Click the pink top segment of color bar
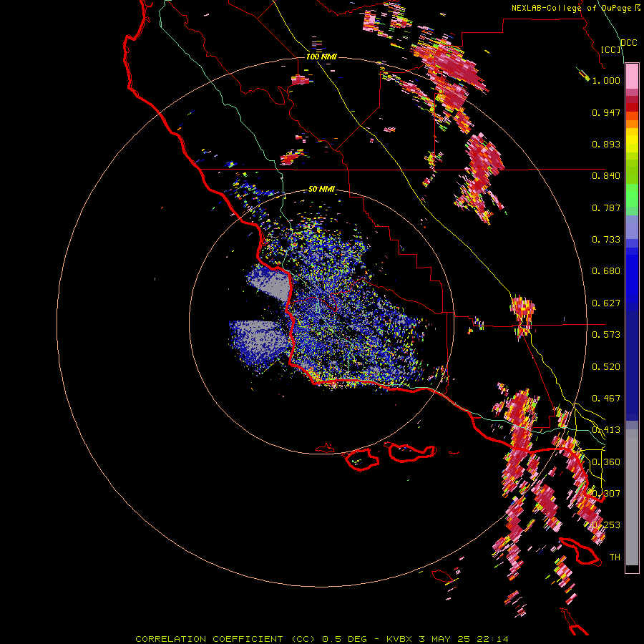644x644 pixels. point(632,76)
